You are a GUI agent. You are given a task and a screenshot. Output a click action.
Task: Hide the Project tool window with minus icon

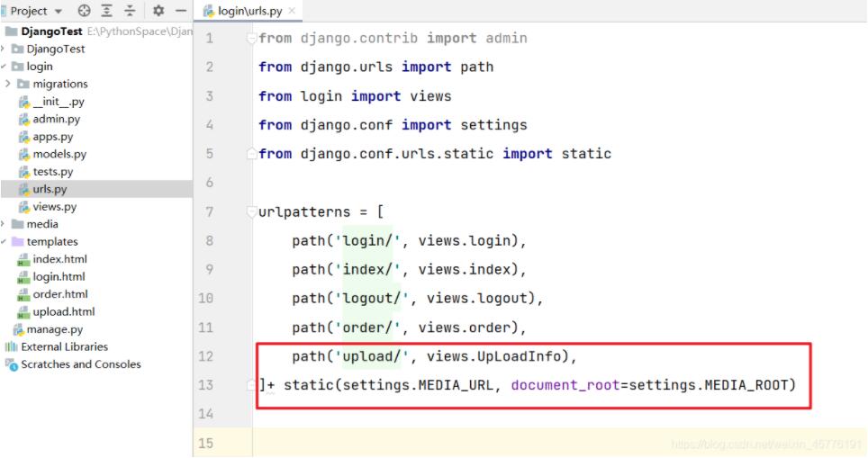pos(180,11)
